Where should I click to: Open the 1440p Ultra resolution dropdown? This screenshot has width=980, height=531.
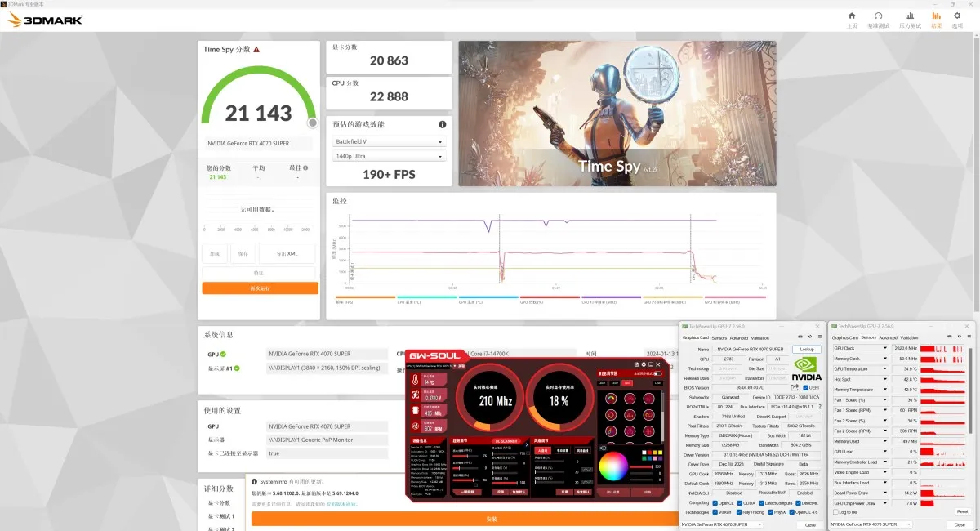pos(389,156)
